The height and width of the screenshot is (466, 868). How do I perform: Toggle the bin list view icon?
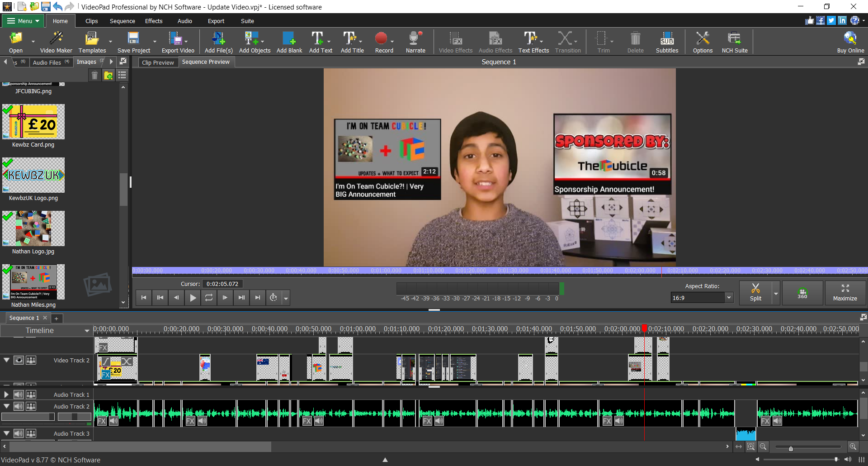[x=122, y=75]
